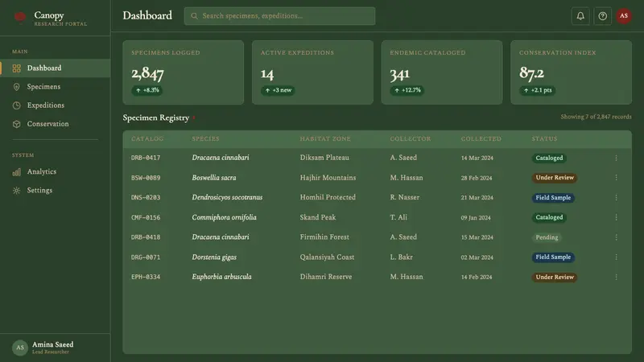Viewport: 644px width, 362px height.
Task: Open row actions menu for DNS-0203
Action: 616,197
